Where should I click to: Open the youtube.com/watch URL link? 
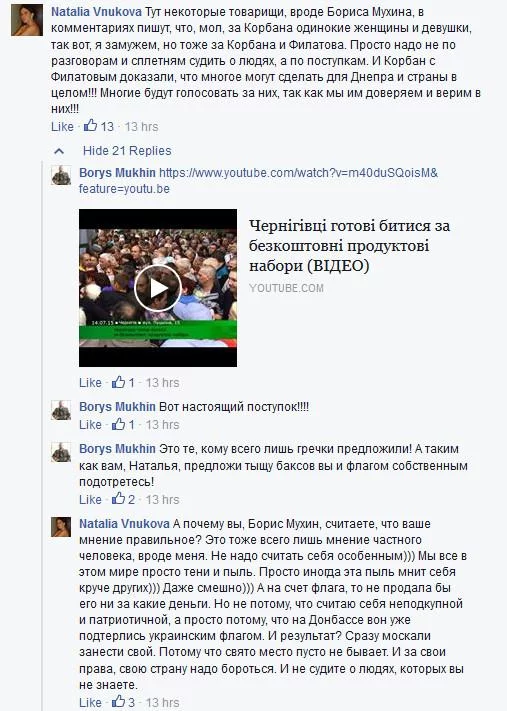[258, 180]
